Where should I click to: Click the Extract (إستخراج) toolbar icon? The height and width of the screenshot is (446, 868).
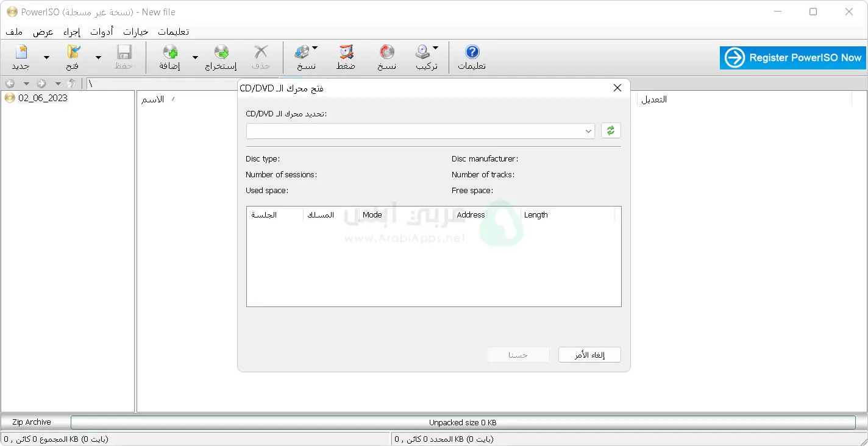point(221,53)
